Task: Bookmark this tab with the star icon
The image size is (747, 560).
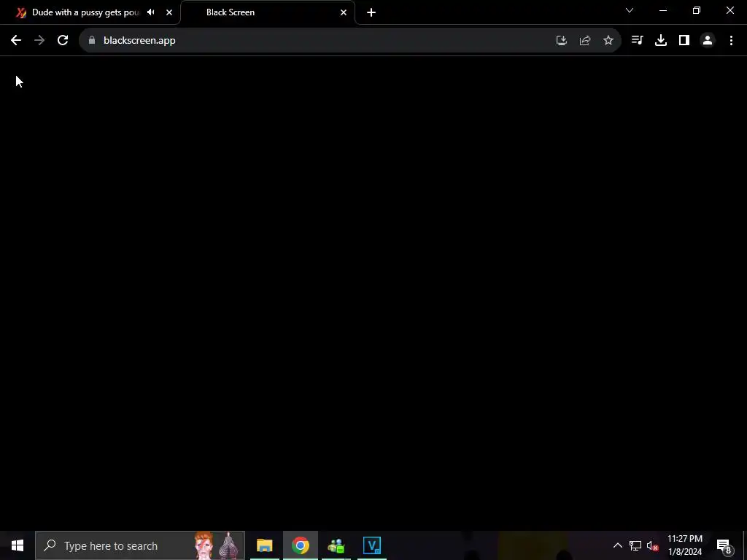Action: click(x=608, y=41)
